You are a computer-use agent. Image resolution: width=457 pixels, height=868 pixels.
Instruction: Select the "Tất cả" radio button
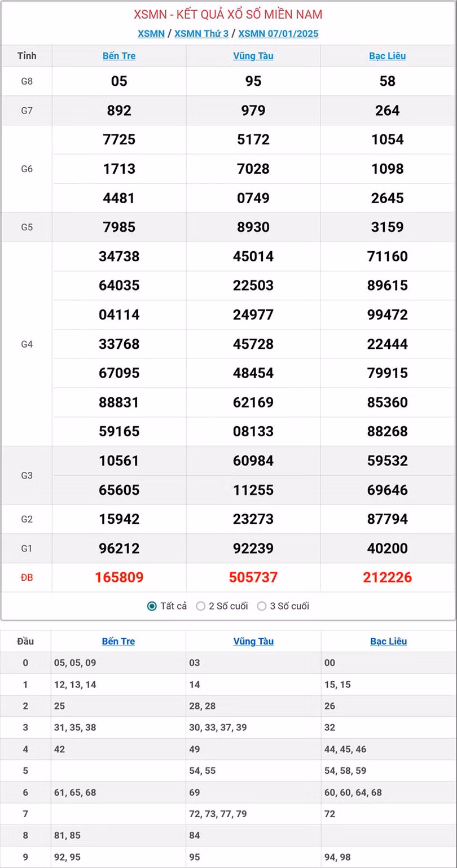152,606
